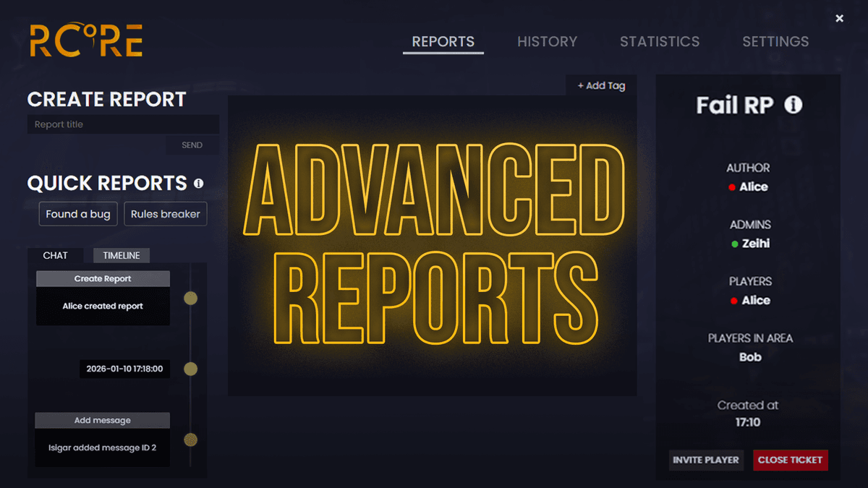This screenshot has width=868, height=488.
Task: Switch to the Timeline tab
Action: point(122,255)
